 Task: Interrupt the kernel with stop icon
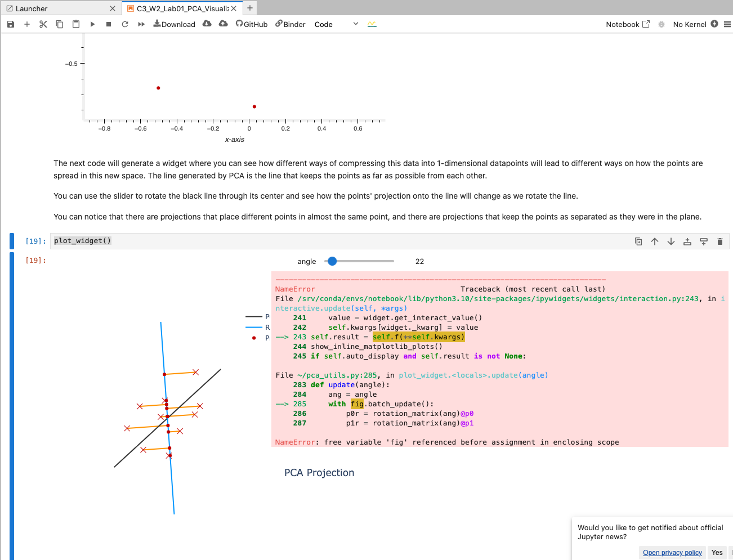coord(109,24)
